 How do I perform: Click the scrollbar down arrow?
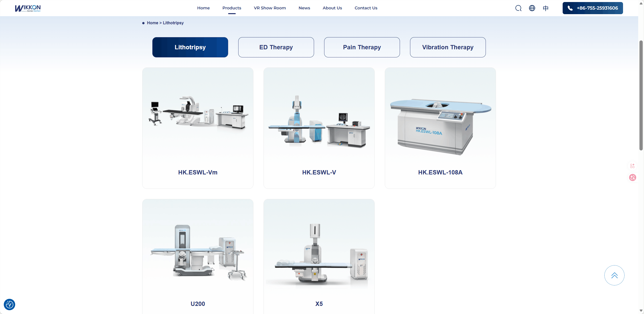[x=641, y=311]
